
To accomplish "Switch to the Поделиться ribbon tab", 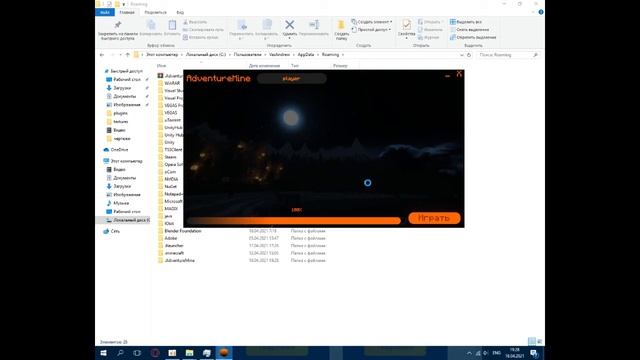I will click(x=156, y=12).
